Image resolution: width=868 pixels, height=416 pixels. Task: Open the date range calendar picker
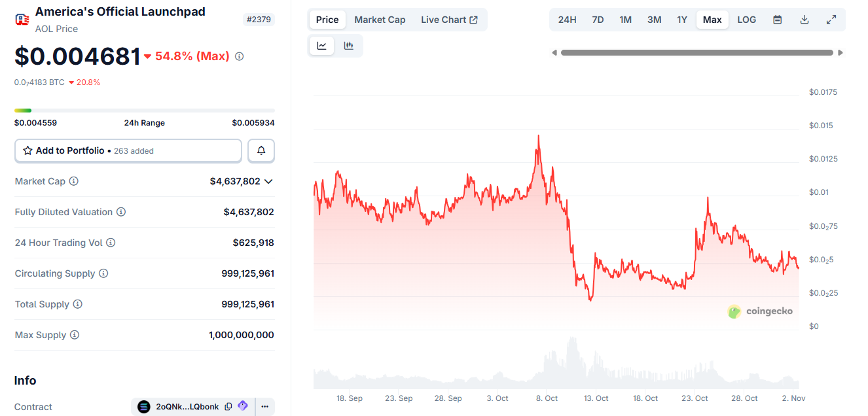coord(777,20)
